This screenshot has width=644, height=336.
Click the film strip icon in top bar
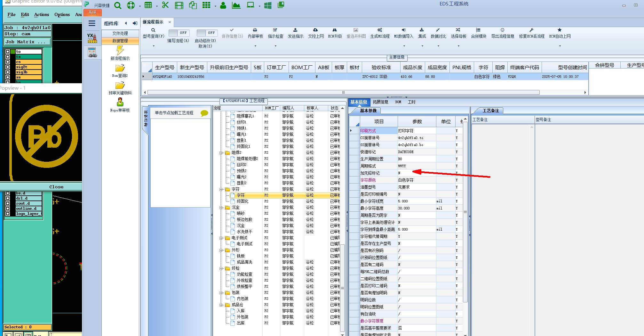pyautogui.click(x=179, y=5)
